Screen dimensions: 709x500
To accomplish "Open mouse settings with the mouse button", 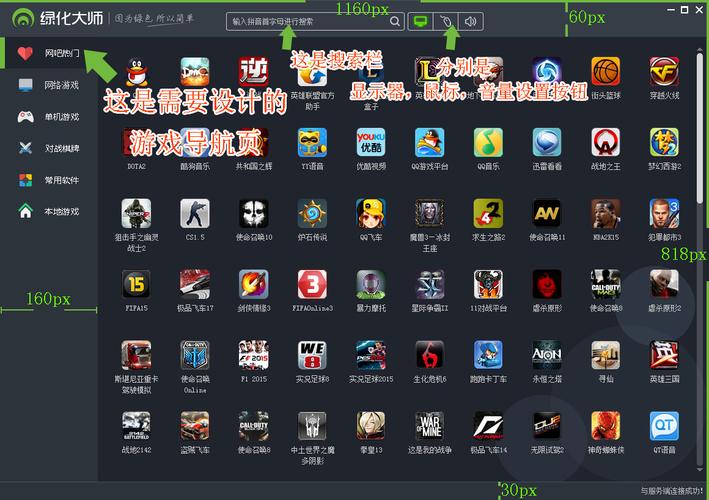I will 446,21.
